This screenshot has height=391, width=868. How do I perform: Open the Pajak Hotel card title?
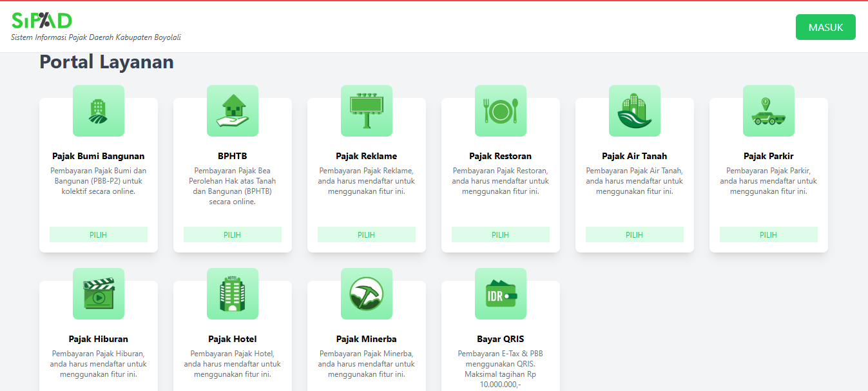tap(233, 339)
